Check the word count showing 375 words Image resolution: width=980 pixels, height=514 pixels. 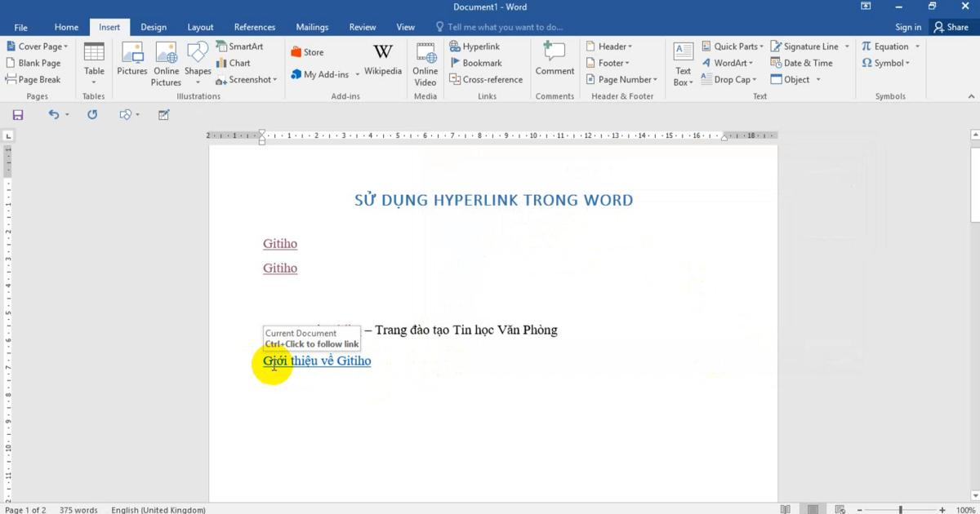tap(78, 509)
